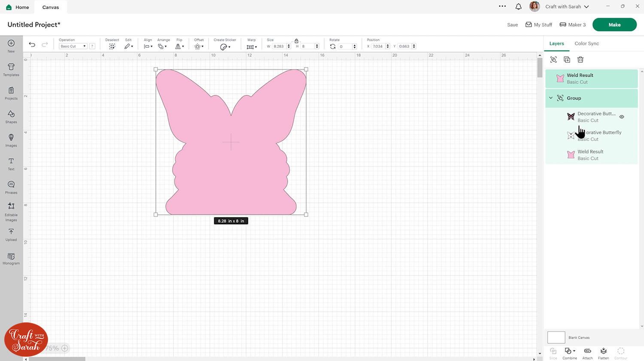644x361 pixels.
Task: Click the undo arrow
Action: [32, 45]
